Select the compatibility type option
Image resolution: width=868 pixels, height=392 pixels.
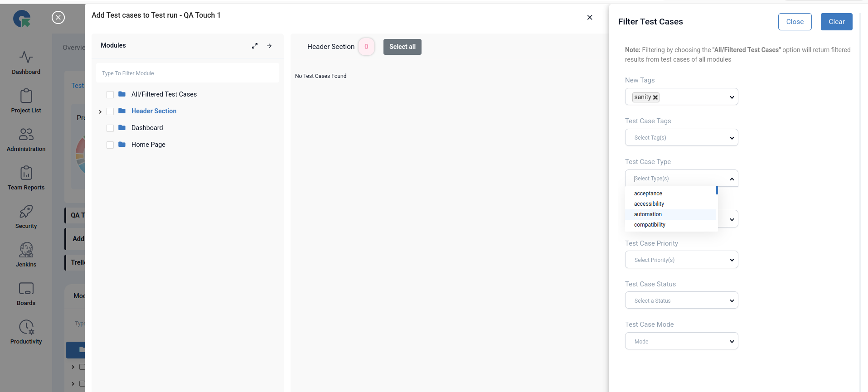pyautogui.click(x=650, y=225)
